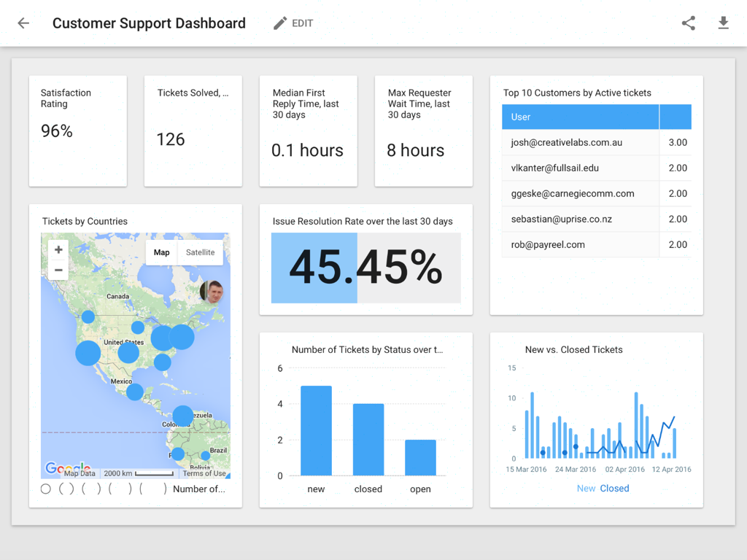Screen dimensions: 747x560
Task: Click the issue resolution rate progress bar
Action: (x=365, y=268)
